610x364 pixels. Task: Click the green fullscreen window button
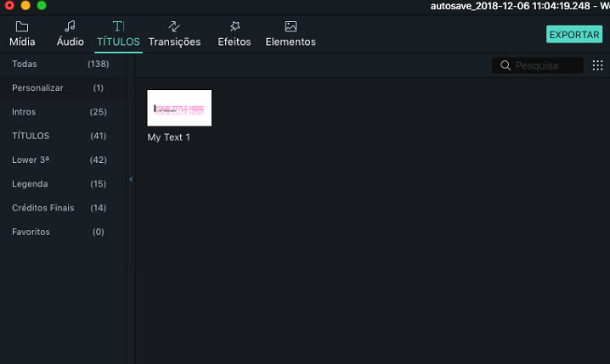42,5
